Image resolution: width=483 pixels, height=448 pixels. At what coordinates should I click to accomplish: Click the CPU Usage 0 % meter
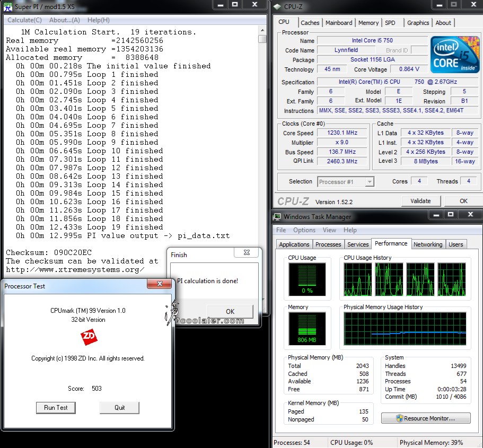point(307,279)
